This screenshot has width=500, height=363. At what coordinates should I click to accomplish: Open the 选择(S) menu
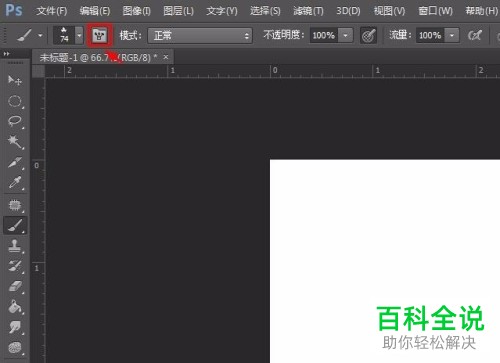pyautogui.click(x=265, y=11)
